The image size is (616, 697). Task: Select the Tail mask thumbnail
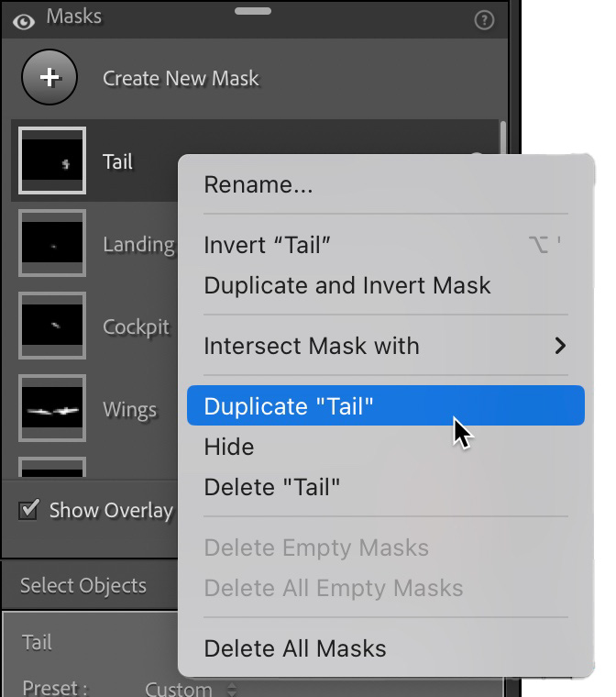[52, 161]
